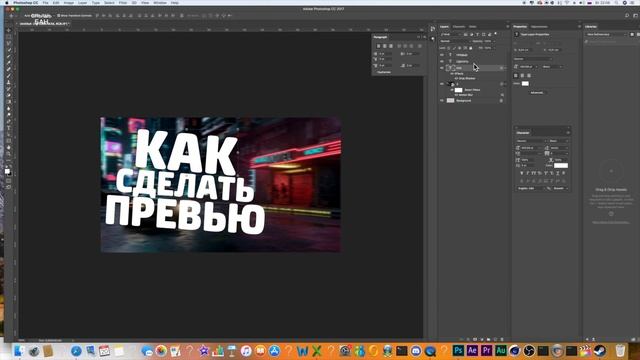Open Steam from the Dock
Image resolution: width=640 pixels, height=360 pixels.
coord(600,350)
